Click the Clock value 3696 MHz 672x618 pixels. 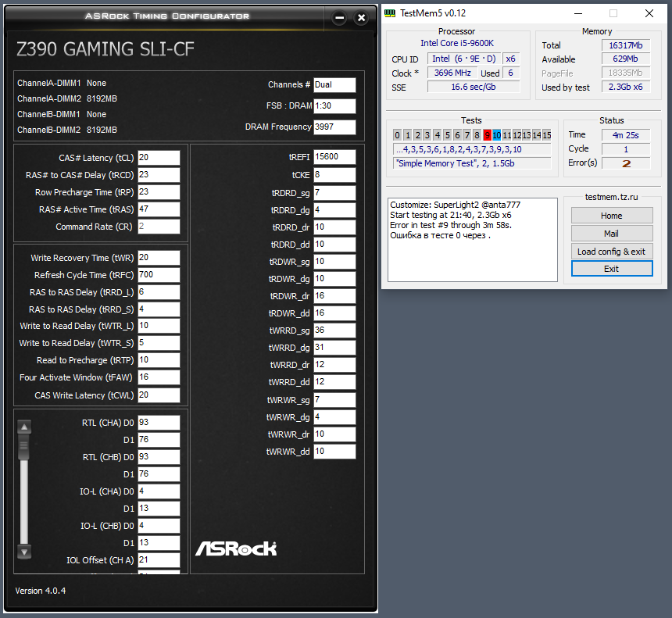click(452, 73)
